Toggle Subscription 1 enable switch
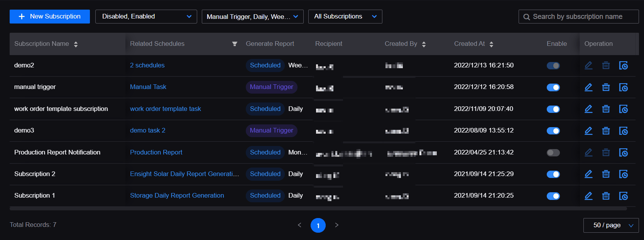The width and height of the screenshot is (644, 240). [x=553, y=196]
